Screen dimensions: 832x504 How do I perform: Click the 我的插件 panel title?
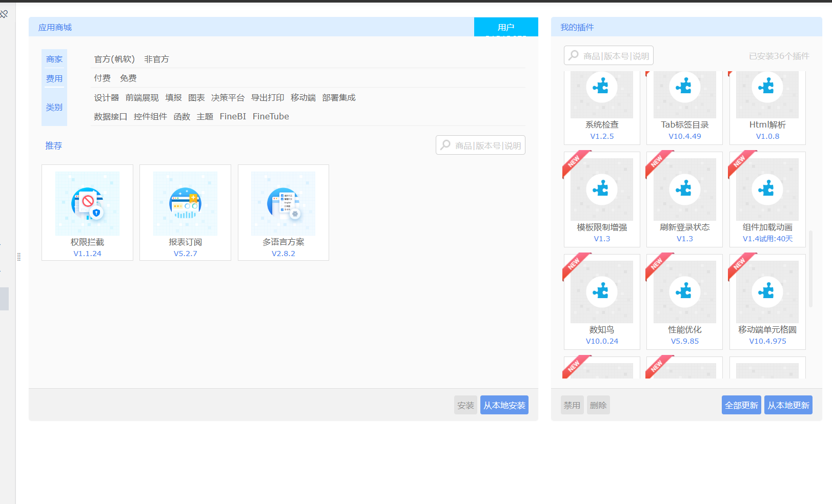[x=577, y=28]
